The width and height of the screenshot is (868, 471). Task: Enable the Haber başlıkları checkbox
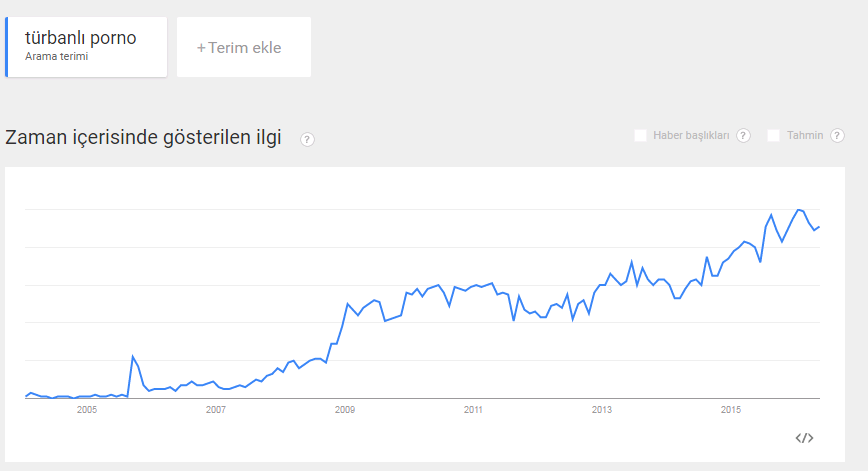tap(640, 135)
